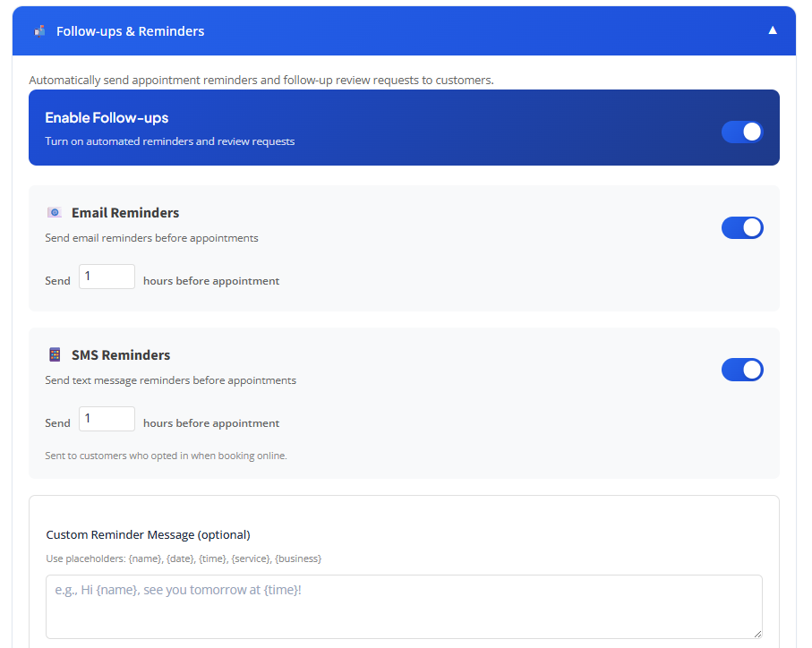The height and width of the screenshot is (648, 812).
Task: Click the SMS opted-in customers note
Action: pyautogui.click(x=166, y=456)
